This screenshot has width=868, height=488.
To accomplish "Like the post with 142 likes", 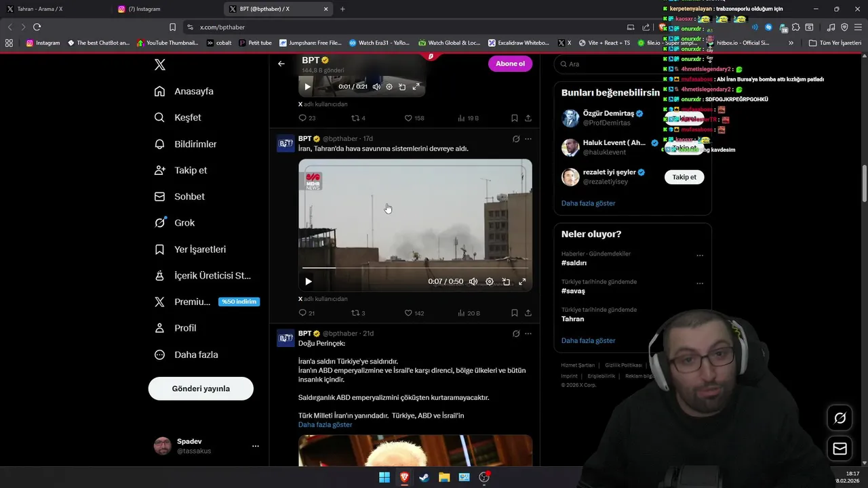I will coord(414,313).
